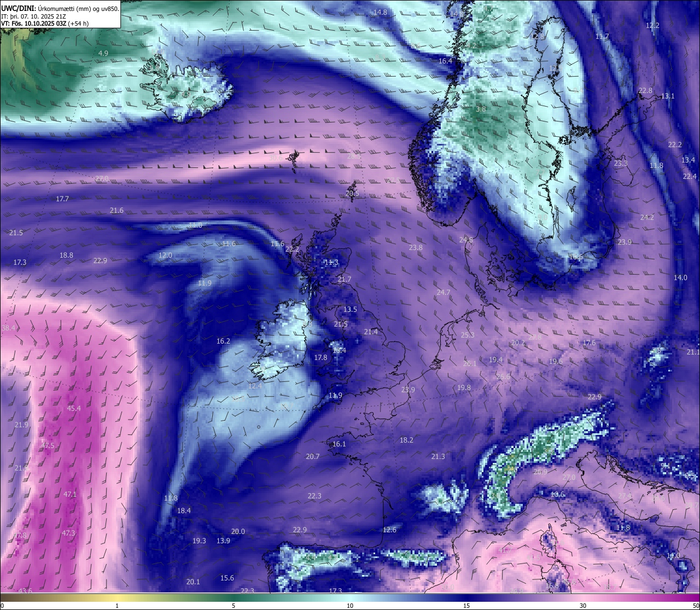Click the map value 26.1
Screen dimensions: 700x610
(x=470, y=363)
